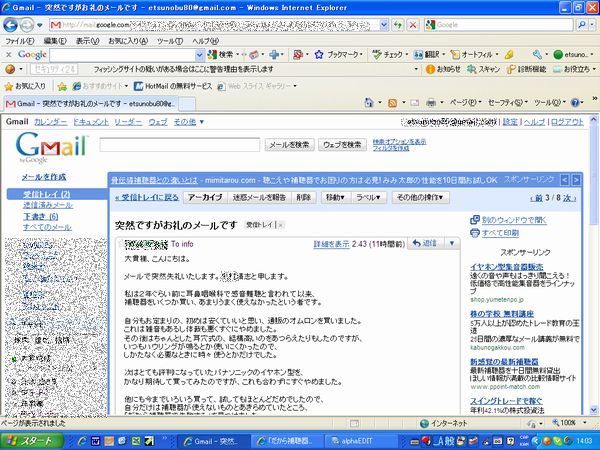Image resolution: width=600 pixels, height=450 pixels.
Task: Open the 受信トレイ (2) inbox link
Action: (47, 194)
